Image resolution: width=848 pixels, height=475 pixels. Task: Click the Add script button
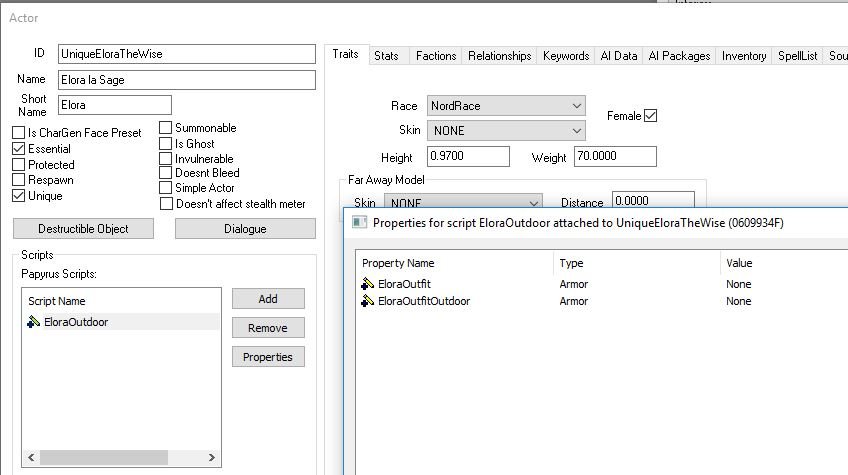(268, 299)
